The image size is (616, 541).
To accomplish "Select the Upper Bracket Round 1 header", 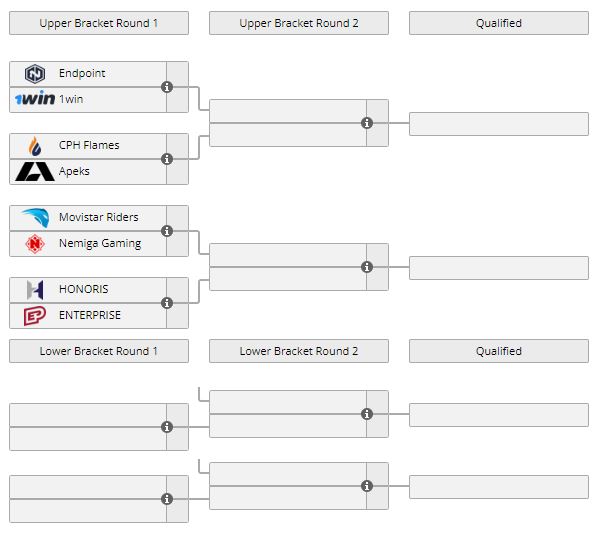I will tap(99, 23).
